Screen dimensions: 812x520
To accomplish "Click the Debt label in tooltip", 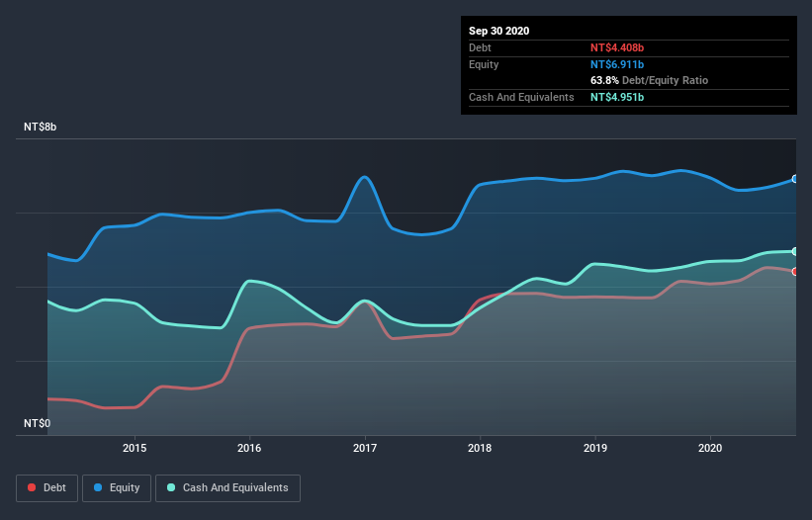I will (x=480, y=47).
